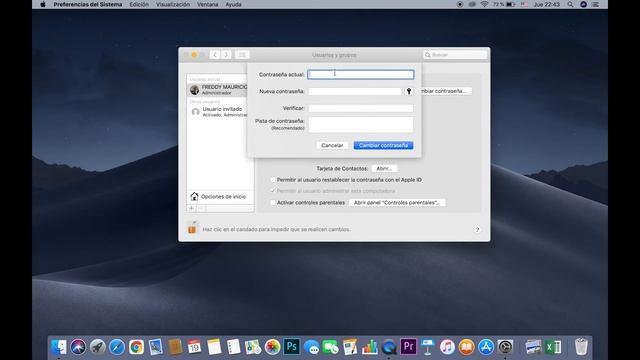Open Launchpad rocket icon
The width and height of the screenshot is (640, 360).
click(98, 347)
